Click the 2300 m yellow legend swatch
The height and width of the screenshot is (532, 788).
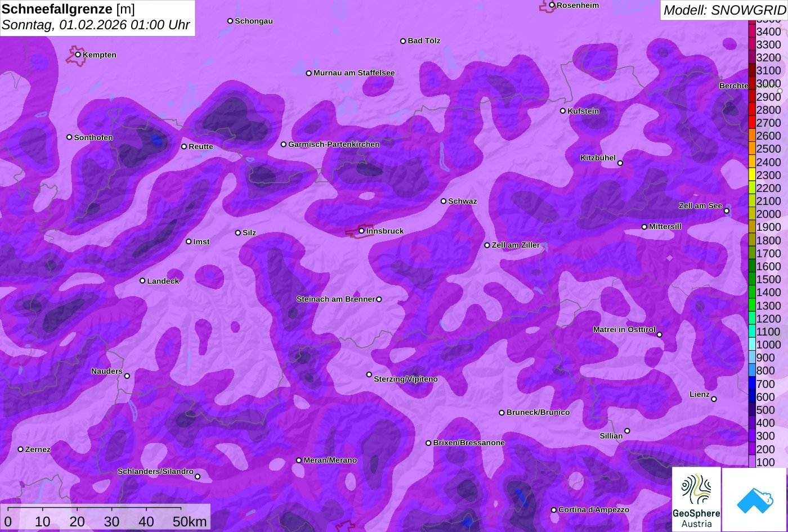pyautogui.click(x=752, y=175)
